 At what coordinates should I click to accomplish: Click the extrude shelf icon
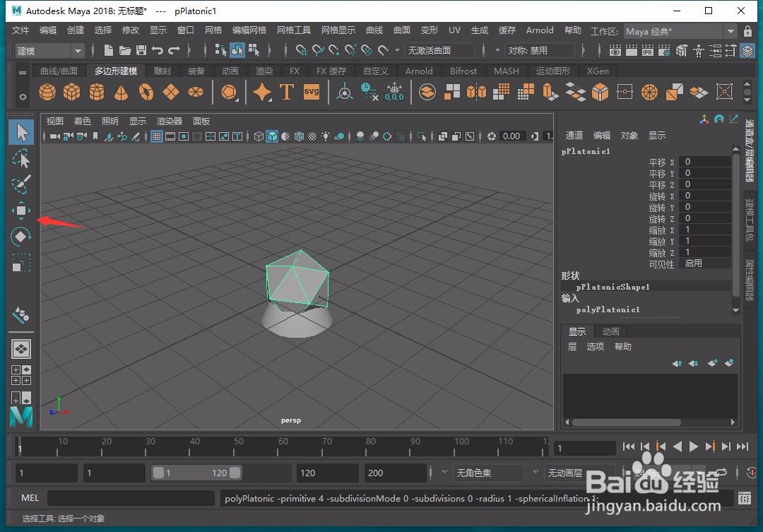point(550,92)
